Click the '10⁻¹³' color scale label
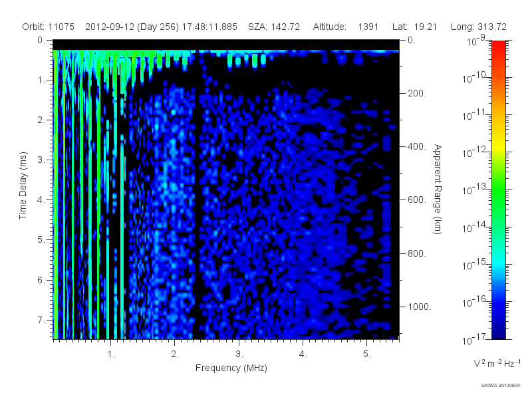 [475, 190]
